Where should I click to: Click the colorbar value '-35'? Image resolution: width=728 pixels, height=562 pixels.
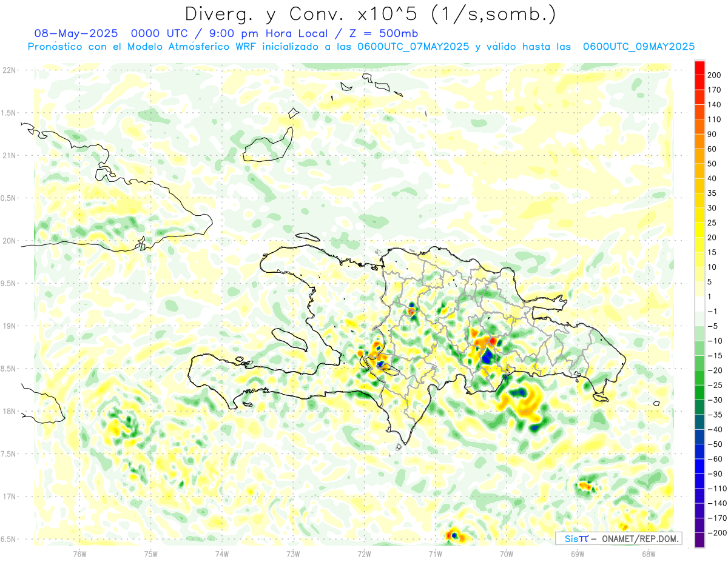tap(715, 415)
